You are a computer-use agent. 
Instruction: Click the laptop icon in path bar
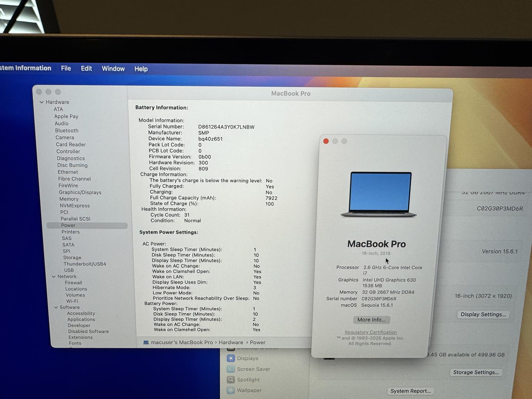click(146, 342)
